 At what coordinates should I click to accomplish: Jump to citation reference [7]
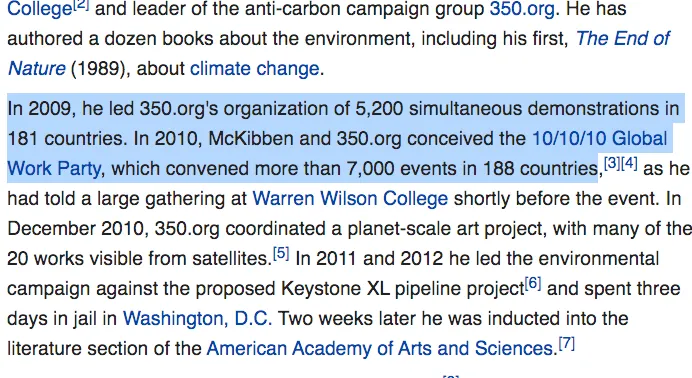pos(567,343)
